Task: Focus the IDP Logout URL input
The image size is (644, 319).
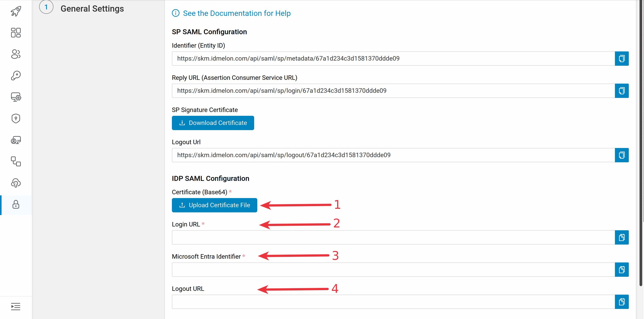Action: click(393, 302)
